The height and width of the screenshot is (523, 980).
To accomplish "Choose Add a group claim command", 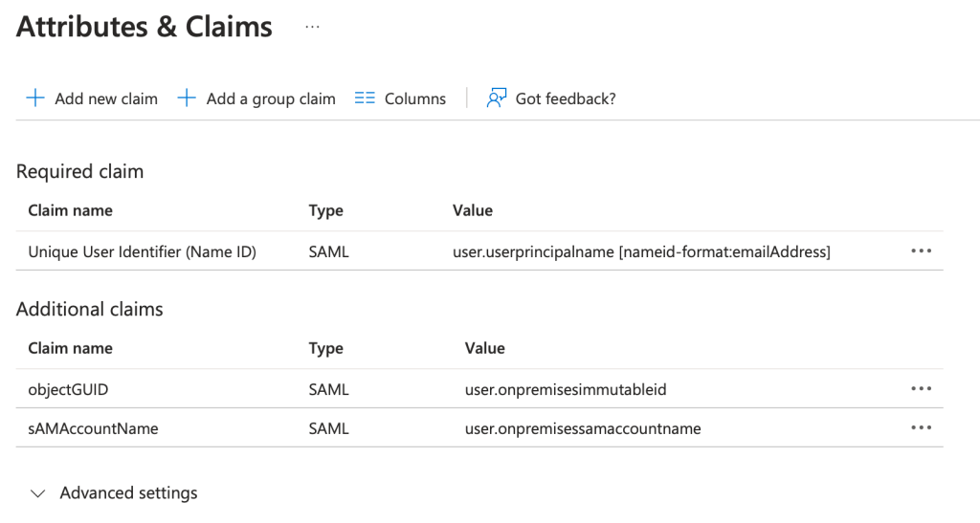I will pos(271,98).
